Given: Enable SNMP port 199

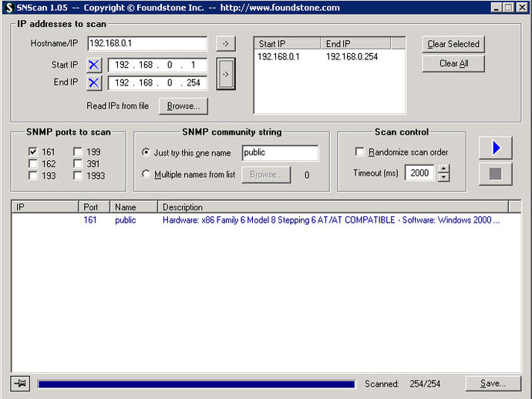Looking at the screenshot, I should pyautogui.click(x=78, y=152).
